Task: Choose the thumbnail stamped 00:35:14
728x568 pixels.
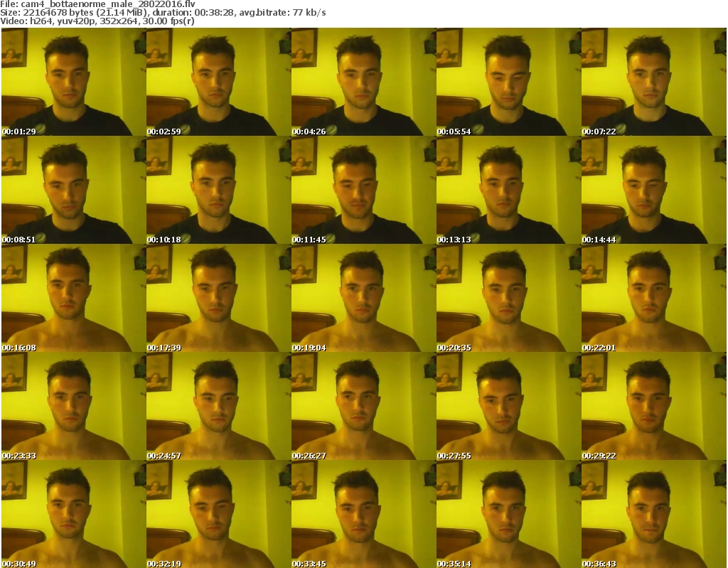Action: coord(508,514)
